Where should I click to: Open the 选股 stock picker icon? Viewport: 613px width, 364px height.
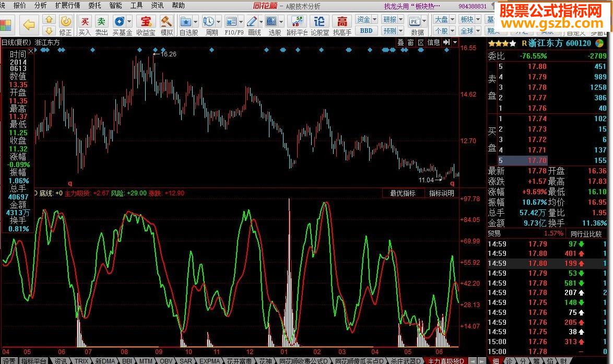point(272,21)
